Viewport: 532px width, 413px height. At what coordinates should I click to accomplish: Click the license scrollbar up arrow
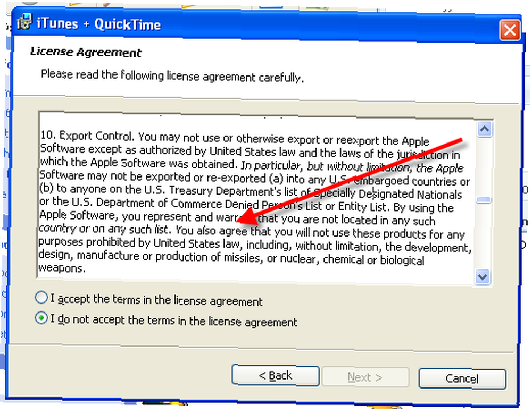coord(484,129)
